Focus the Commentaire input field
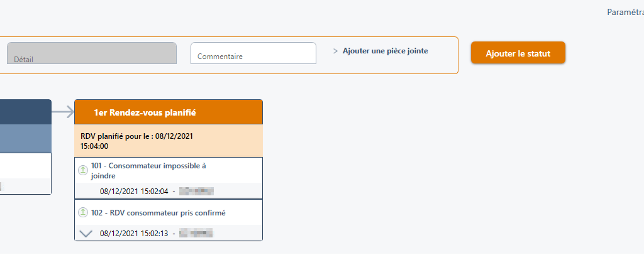This screenshot has width=644, height=255. click(253, 53)
